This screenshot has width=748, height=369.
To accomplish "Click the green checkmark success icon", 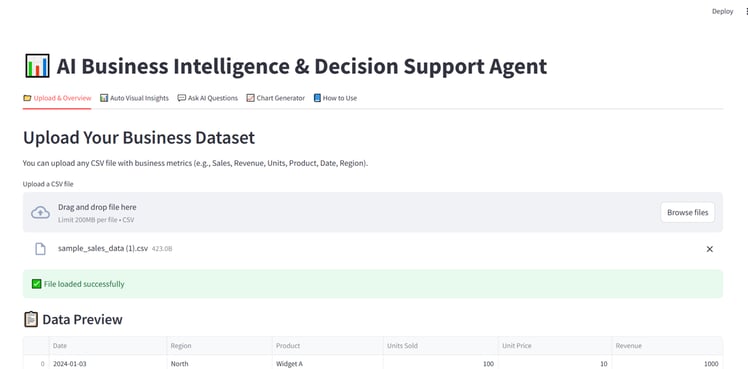I will click(x=36, y=284).
